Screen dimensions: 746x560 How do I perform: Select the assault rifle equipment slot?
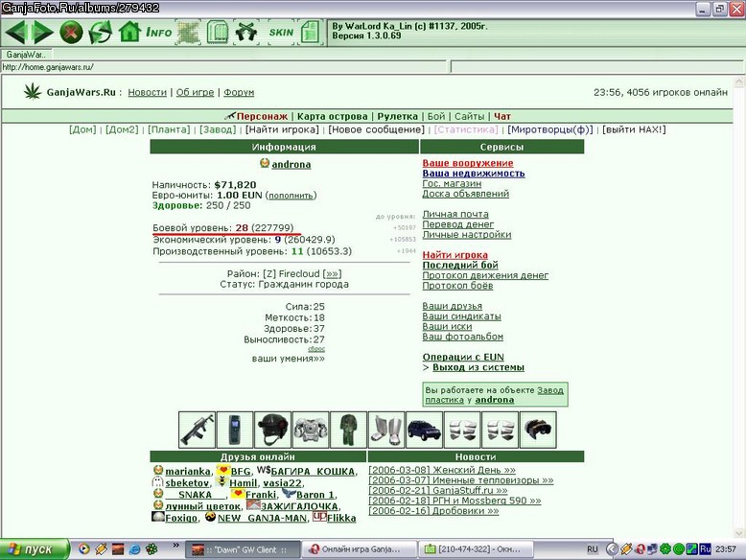pyautogui.click(x=197, y=431)
